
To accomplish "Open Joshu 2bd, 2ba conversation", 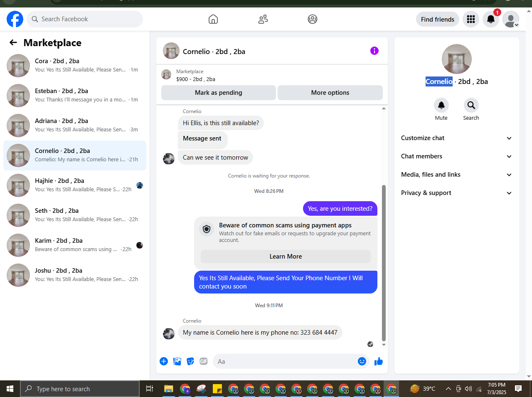I will (75, 275).
